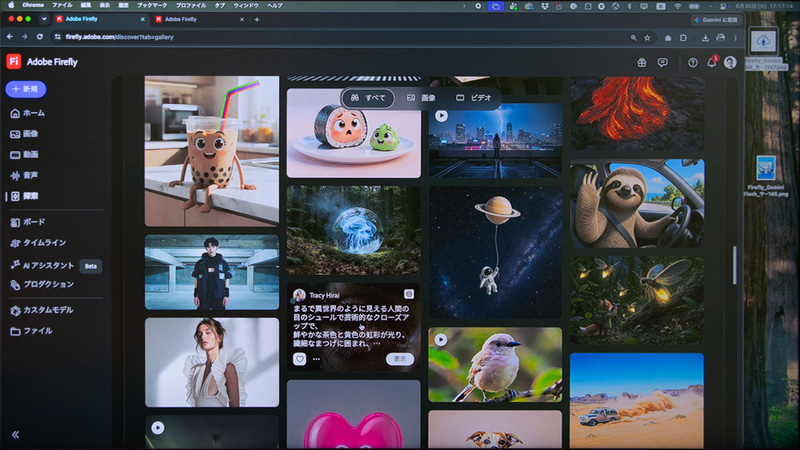800x450 pixels.
Task: Click the browser forward arrow
Action: click(x=24, y=37)
